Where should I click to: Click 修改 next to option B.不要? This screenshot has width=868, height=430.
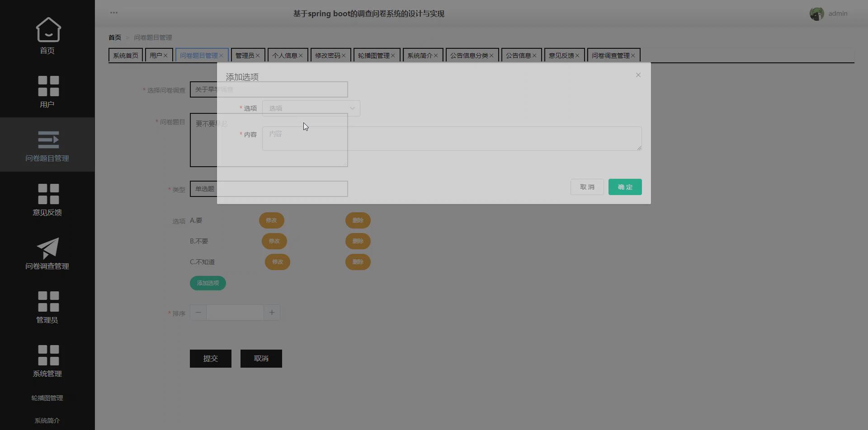(x=274, y=241)
